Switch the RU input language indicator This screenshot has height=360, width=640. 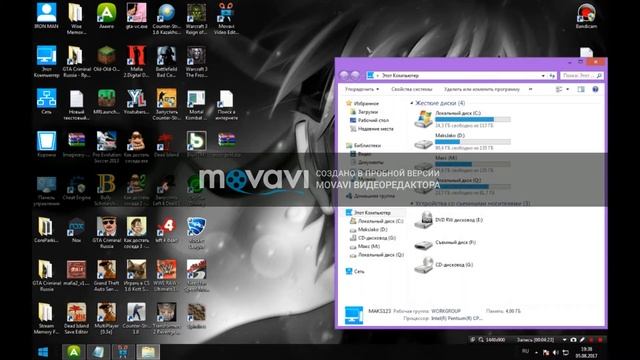525,351
